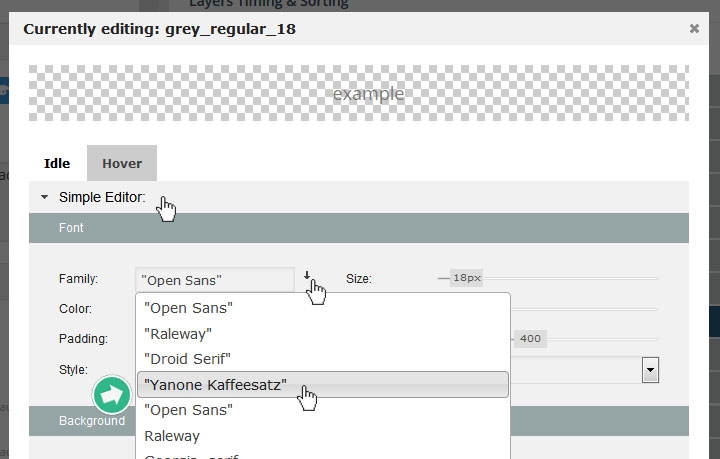This screenshot has height=459, width=720.
Task: Close the style editor dialog
Action: [x=694, y=29]
